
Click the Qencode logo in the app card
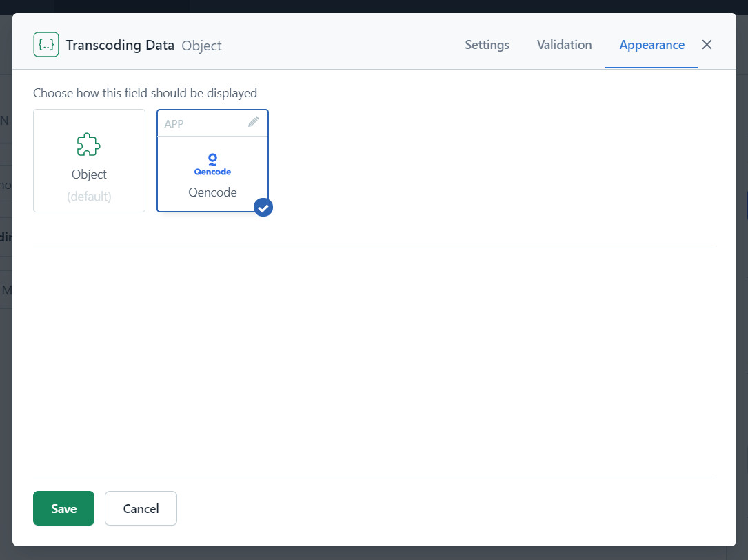[x=212, y=165]
